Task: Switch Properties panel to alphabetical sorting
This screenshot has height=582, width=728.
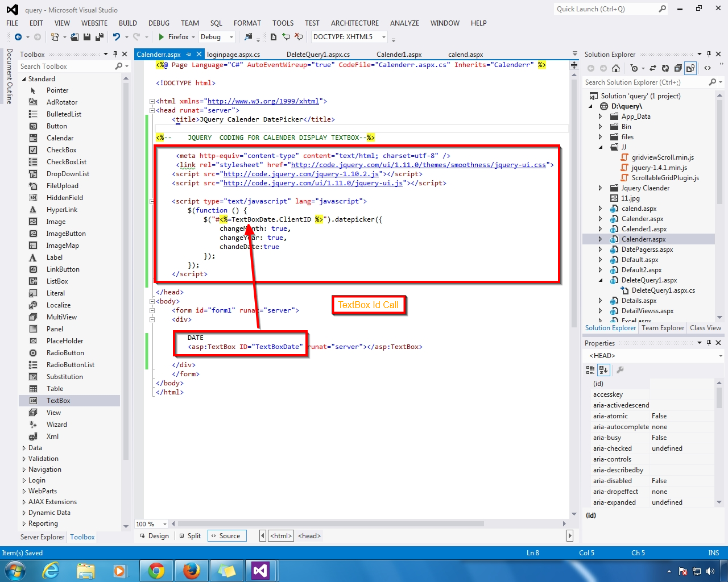Action: click(603, 370)
